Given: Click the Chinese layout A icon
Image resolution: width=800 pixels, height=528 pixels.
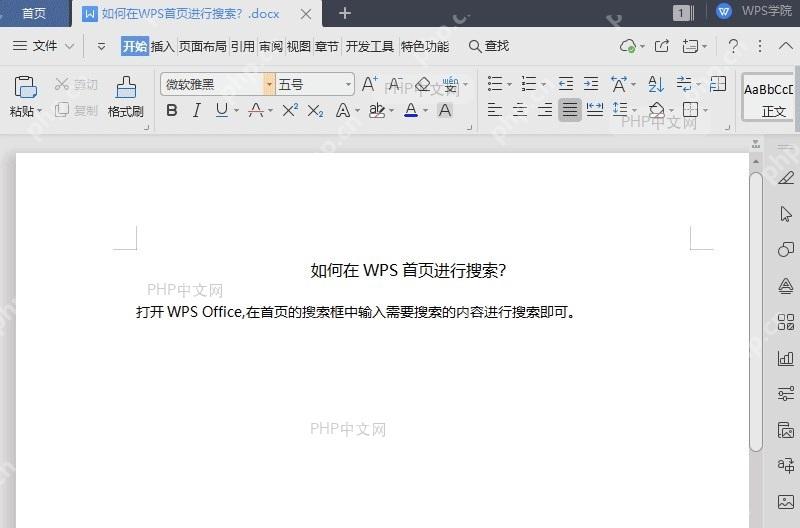Looking at the screenshot, I should click(619, 84).
